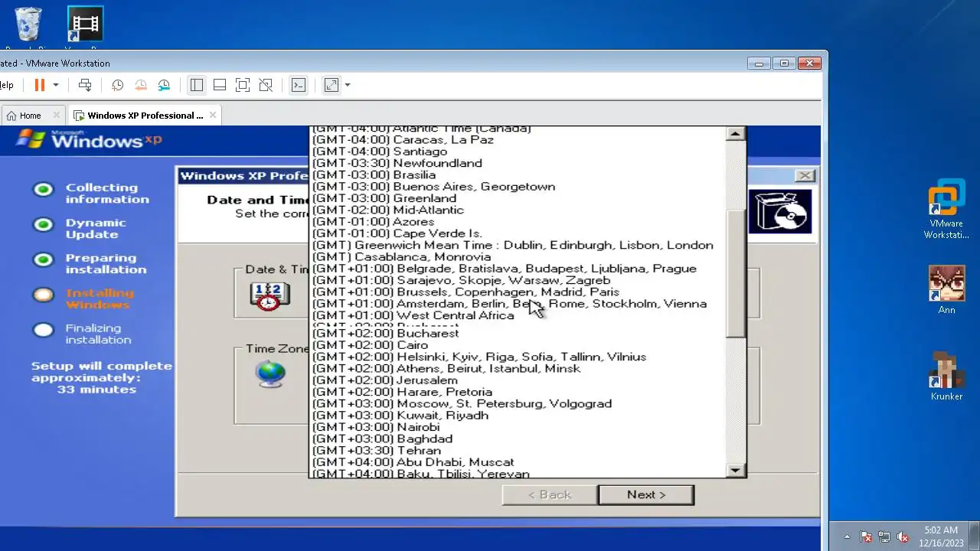The width and height of the screenshot is (980, 551).
Task: Take a snapshot of this virtual machine
Action: pos(117,85)
